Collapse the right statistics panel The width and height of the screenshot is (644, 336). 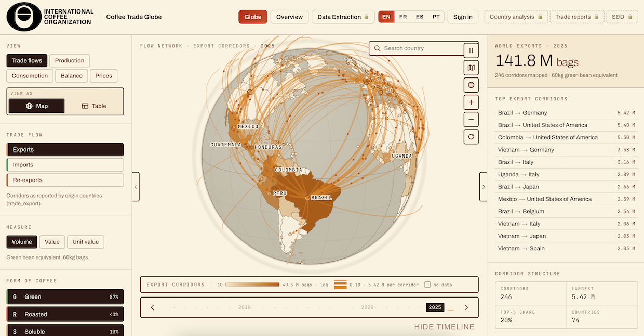tap(483, 187)
